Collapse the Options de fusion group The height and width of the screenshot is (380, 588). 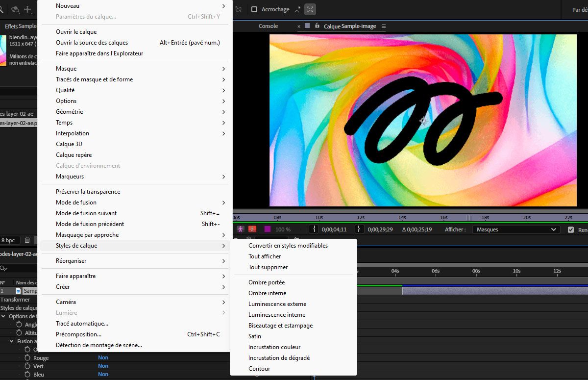pyautogui.click(x=4, y=316)
